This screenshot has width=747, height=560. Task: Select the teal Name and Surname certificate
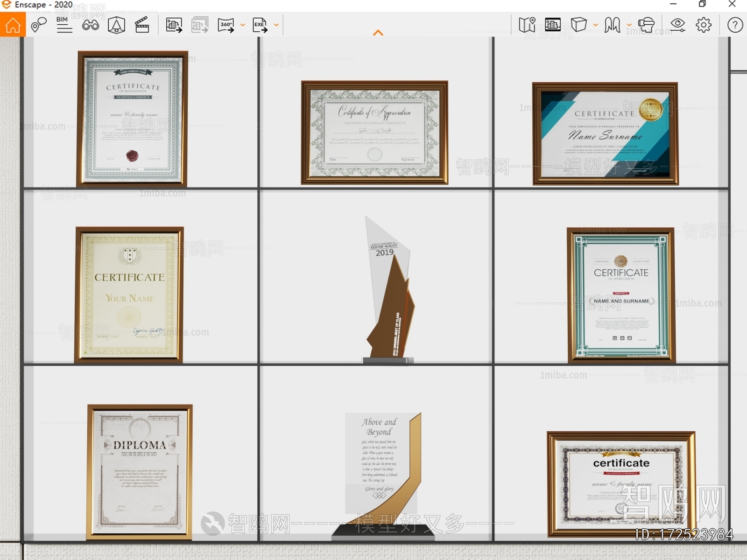(x=621, y=295)
